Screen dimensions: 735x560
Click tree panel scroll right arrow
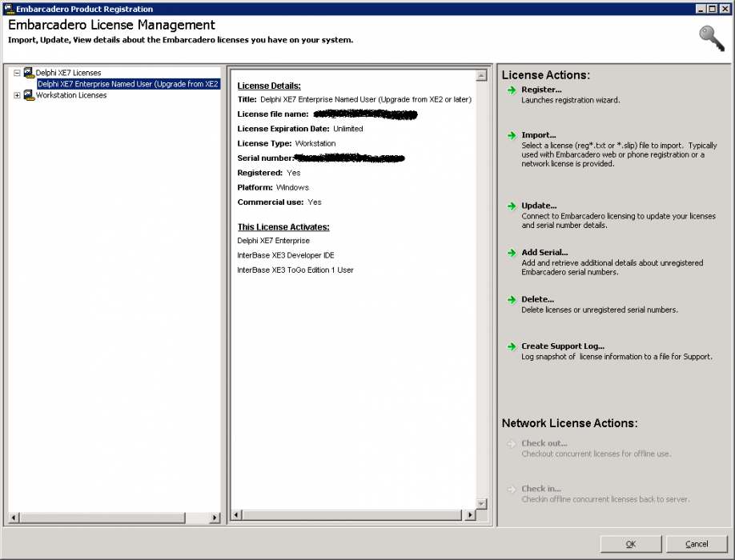[x=215, y=518]
